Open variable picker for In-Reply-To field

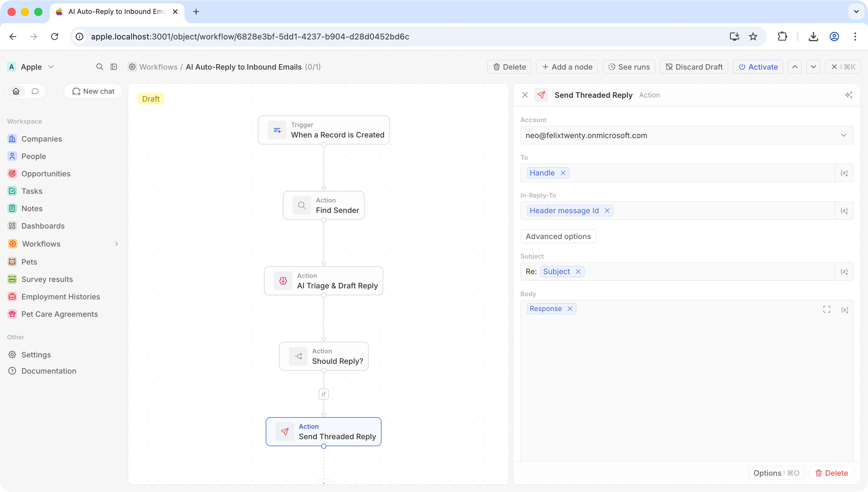[x=844, y=211]
